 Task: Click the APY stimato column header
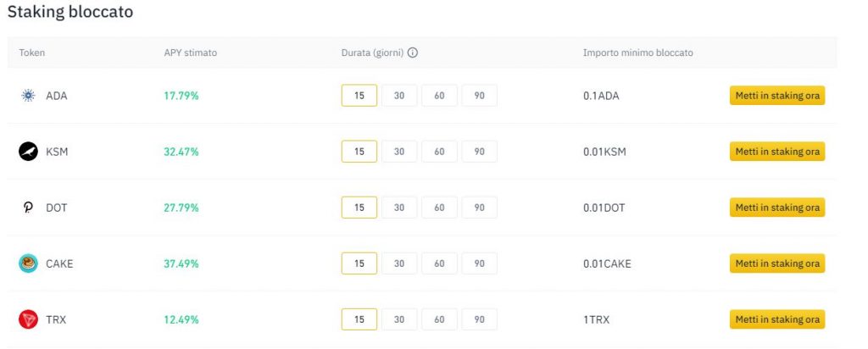coord(191,53)
